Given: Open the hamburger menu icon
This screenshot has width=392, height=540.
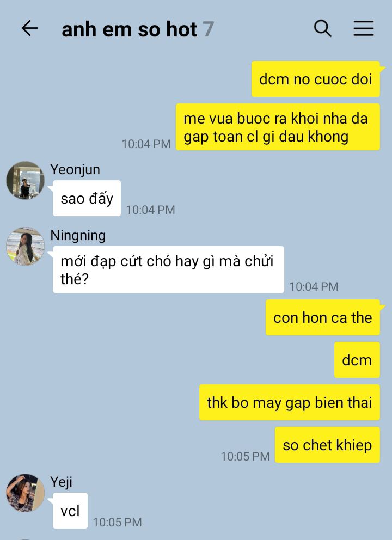Looking at the screenshot, I should [x=363, y=28].
